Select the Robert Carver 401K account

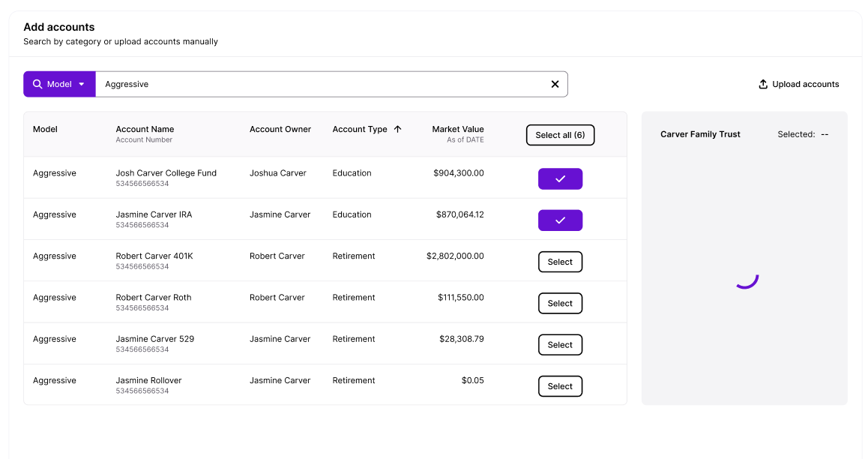point(560,262)
